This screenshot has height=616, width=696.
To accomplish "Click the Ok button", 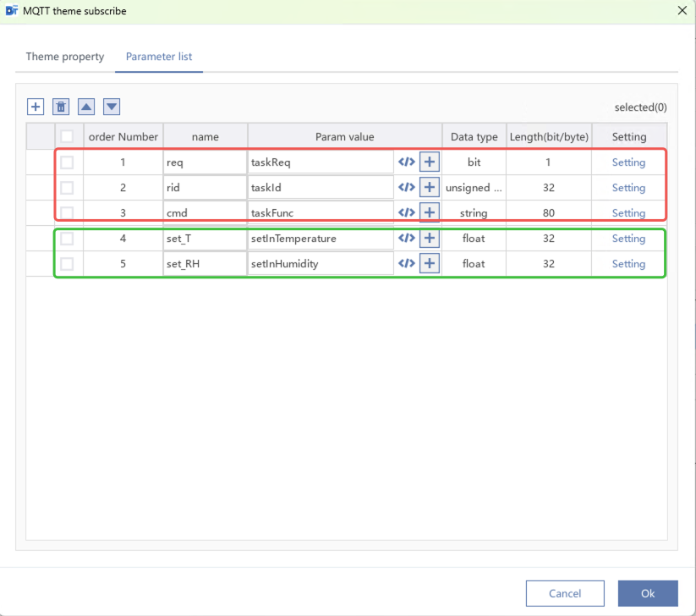I will [x=647, y=593].
